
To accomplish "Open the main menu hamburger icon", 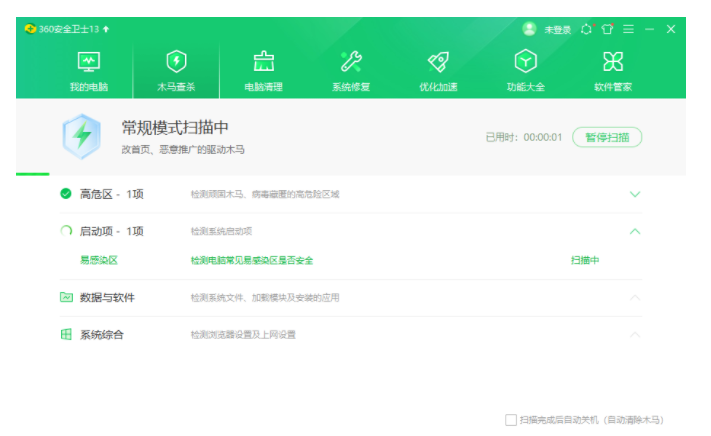I will (628, 29).
